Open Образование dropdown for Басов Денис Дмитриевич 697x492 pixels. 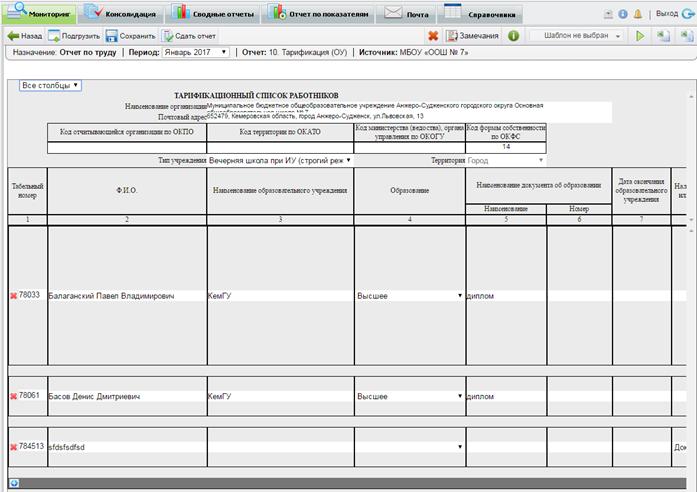409,396
